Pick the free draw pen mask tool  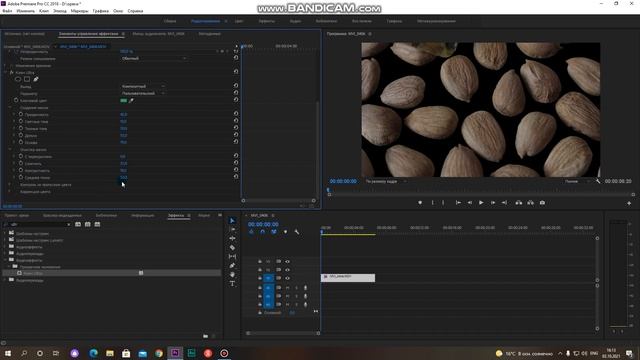tap(36, 79)
